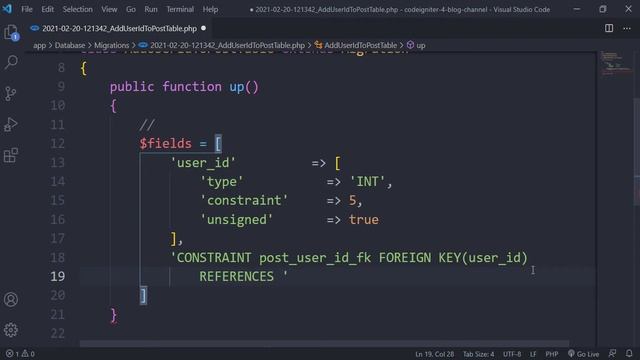Start Go Live server from status bar
The height and width of the screenshot is (360, 640).
tap(583, 354)
